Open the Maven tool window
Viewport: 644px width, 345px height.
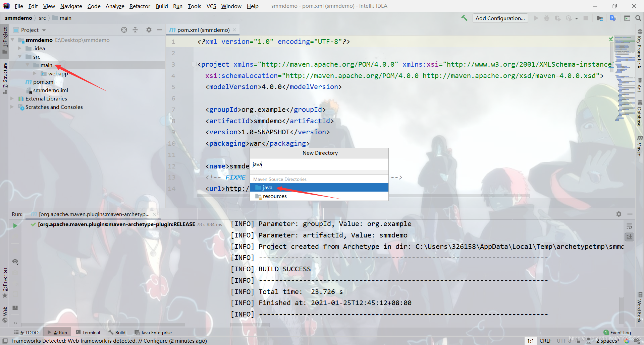(x=640, y=146)
